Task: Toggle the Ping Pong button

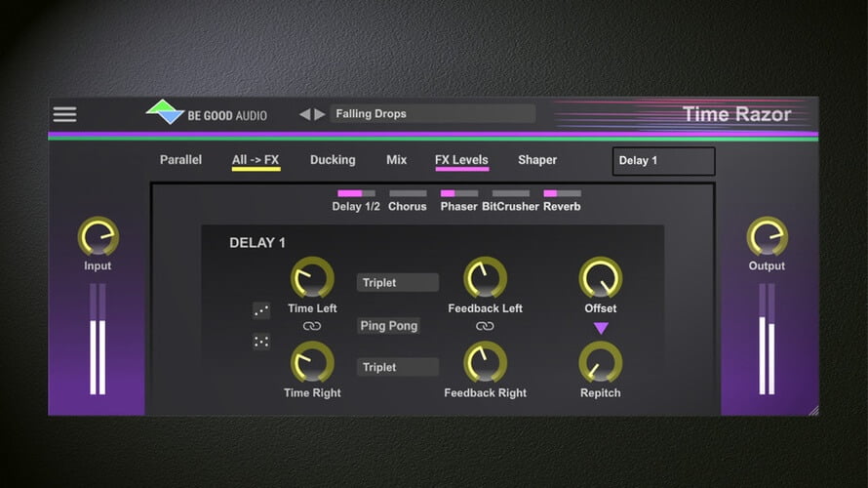Action: 388,326
